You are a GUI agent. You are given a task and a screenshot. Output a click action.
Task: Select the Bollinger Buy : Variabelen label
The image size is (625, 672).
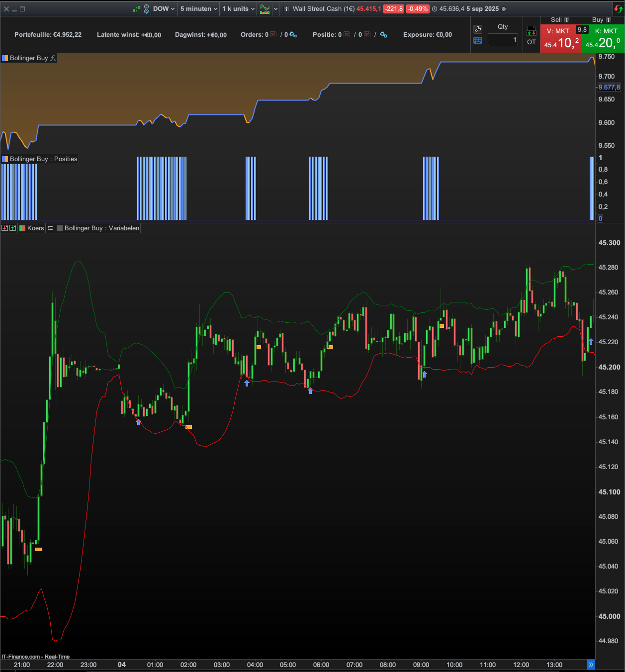(101, 228)
